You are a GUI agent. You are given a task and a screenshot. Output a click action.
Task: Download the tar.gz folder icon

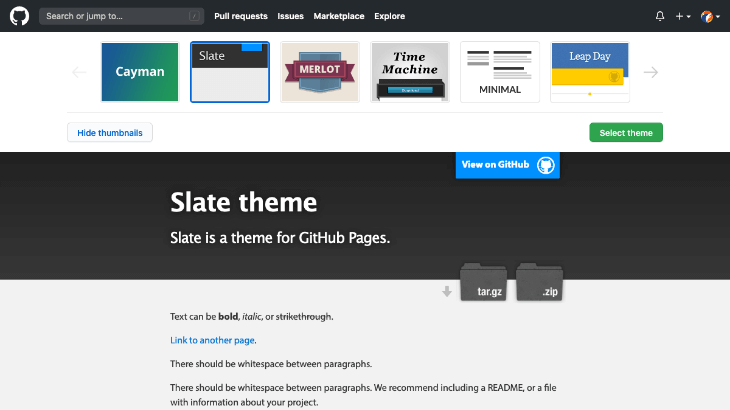[483, 282]
